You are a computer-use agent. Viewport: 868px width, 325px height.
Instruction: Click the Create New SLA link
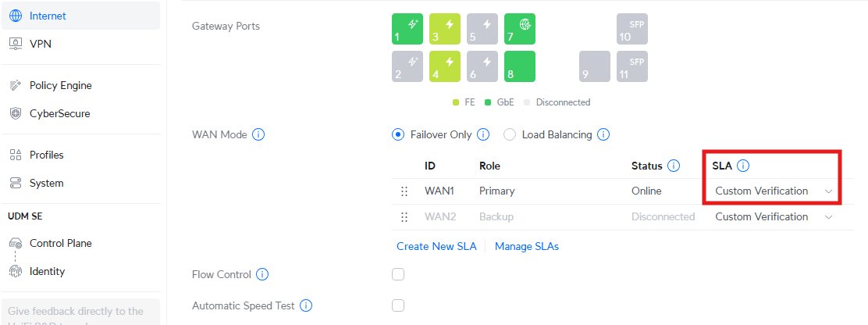tap(436, 246)
